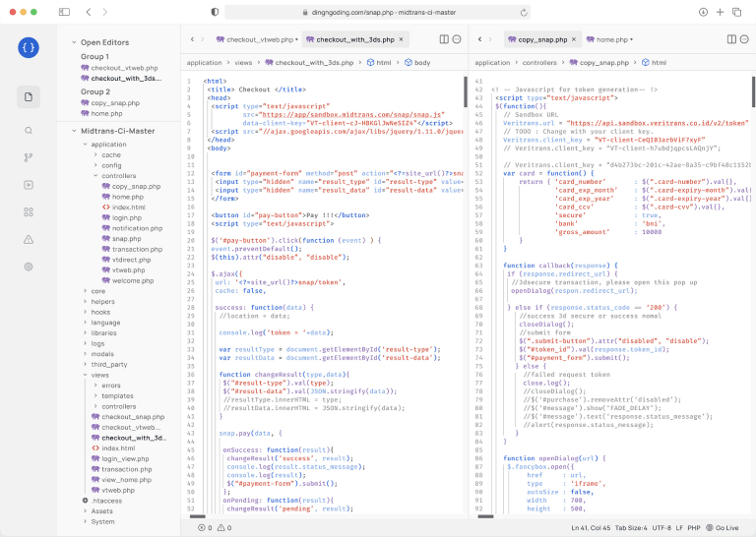Viewport: 756px width, 537px height.
Task: Open the search sidebar icon
Action: click(x=29, y=131)
